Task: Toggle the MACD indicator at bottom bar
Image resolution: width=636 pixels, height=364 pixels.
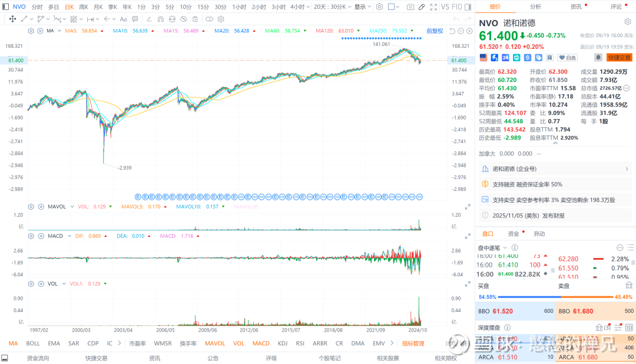Action: pyautogui.click(x=261, y=343)
